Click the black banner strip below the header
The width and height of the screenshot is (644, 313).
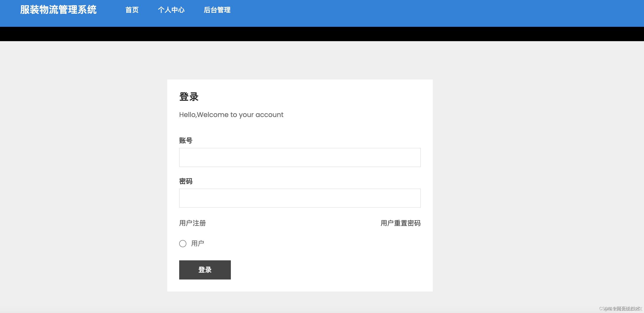pos(322,34)
